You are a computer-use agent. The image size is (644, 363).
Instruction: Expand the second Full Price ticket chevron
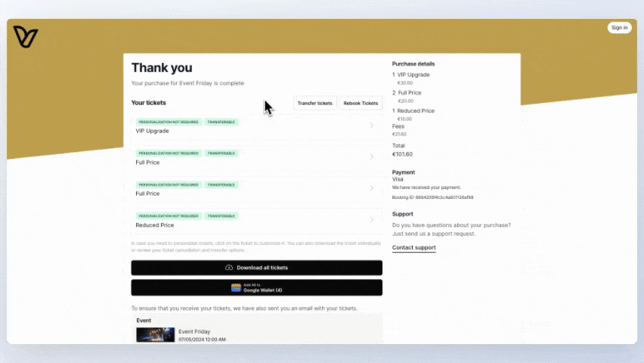371,188
